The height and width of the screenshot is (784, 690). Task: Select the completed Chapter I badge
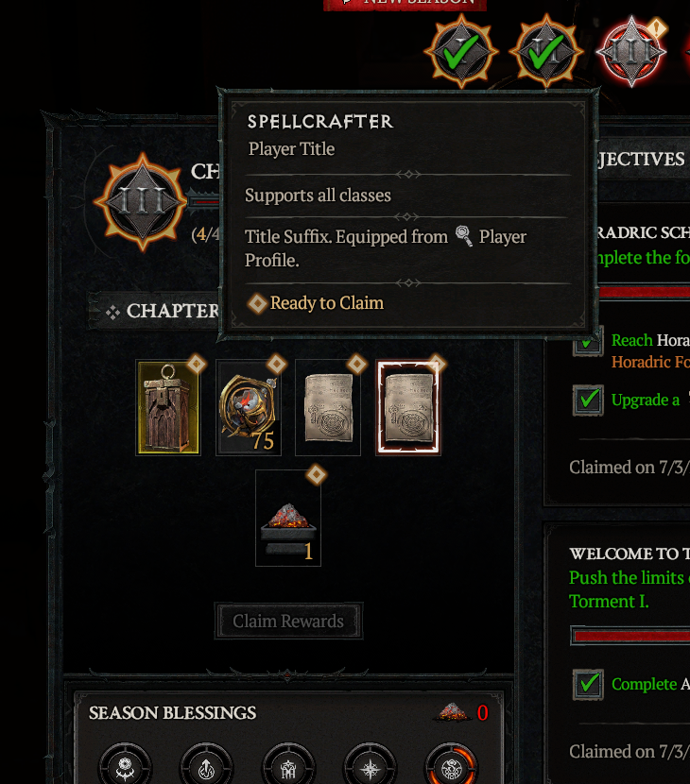pos(461,52)
